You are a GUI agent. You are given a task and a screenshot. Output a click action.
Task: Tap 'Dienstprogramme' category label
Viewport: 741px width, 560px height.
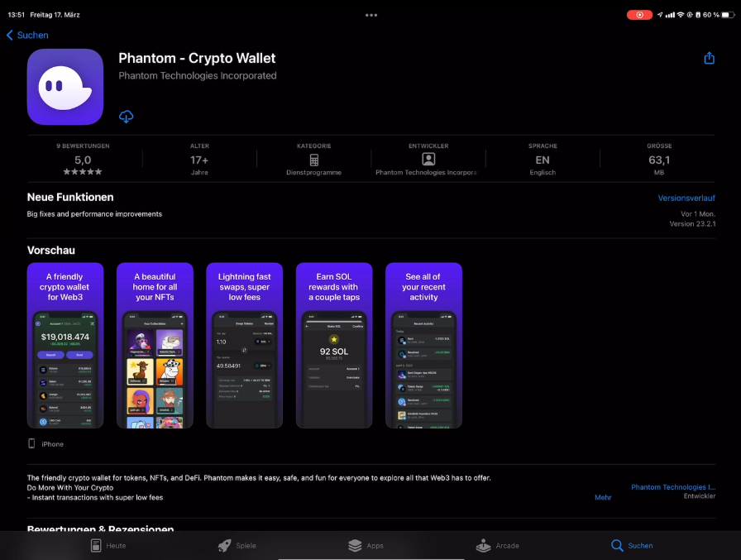pyautogui.click(x=313, y=173)
